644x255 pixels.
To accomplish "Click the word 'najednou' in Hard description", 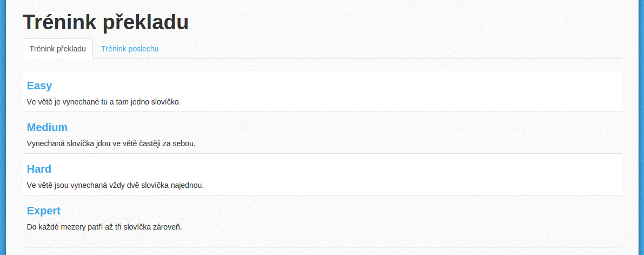I will coord(189,185).
